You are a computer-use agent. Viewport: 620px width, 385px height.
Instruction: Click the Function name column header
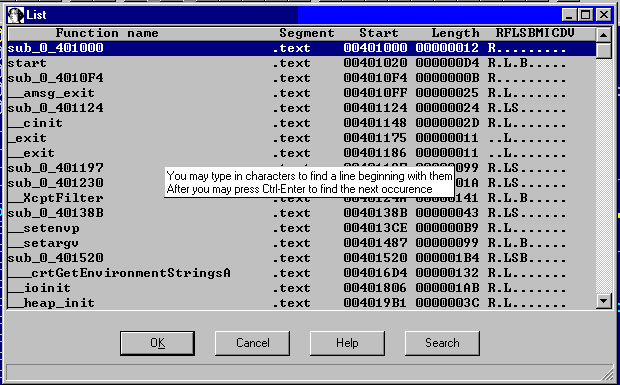pyautogui.click(x=107, y=33)
